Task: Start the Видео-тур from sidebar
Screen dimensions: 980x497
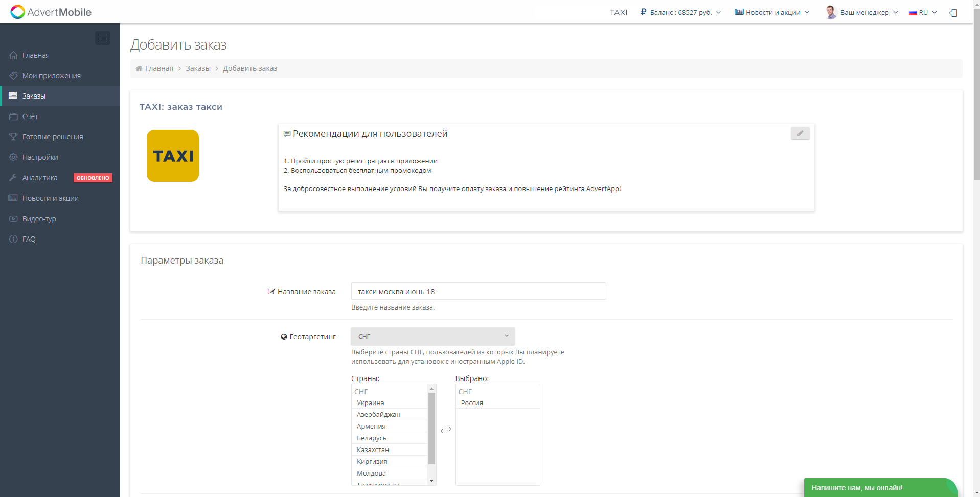Action: [x=39, y=219]
